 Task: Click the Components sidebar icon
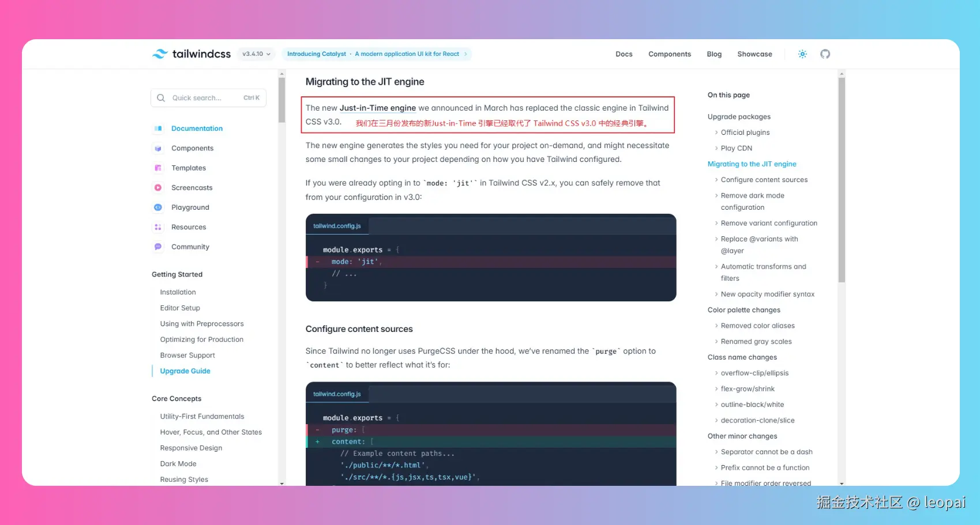[158, 148]
